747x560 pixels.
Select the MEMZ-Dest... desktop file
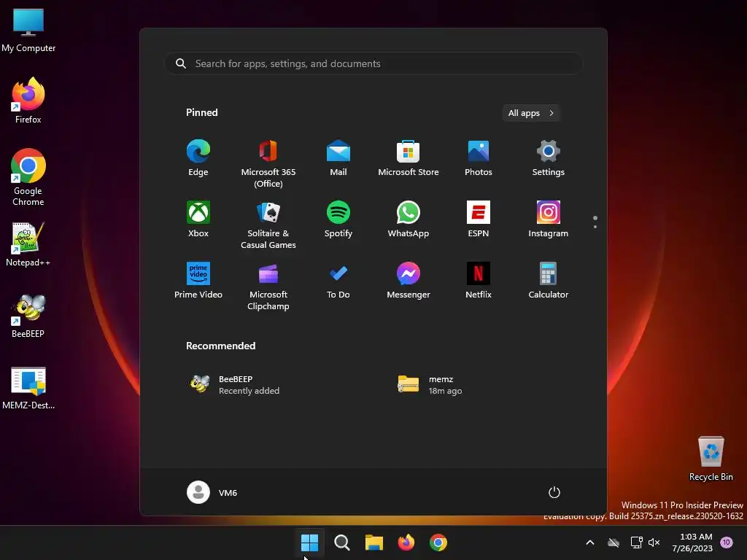click(28, 388)
